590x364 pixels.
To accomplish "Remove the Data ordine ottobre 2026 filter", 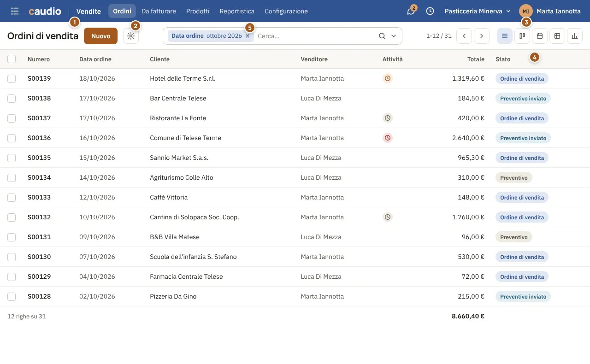I will pos(248,36).
